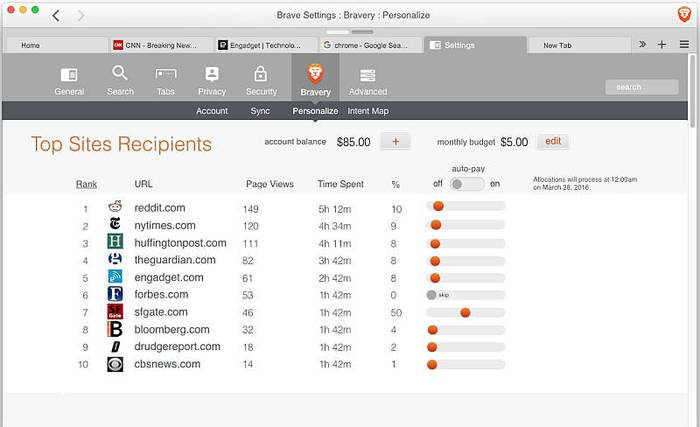Click the sfgate.com URL text
The height and width of the screenshot is (427, 700).
tap(161, 312)
